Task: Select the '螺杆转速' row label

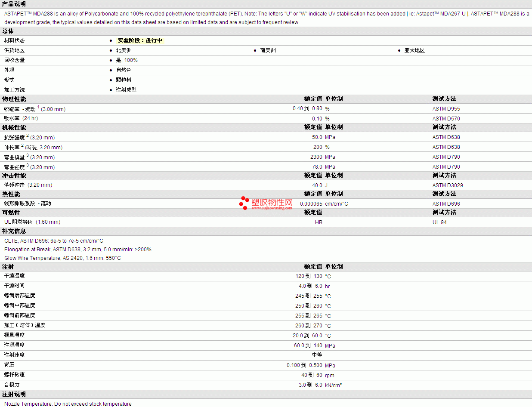Action: point(14,375)
